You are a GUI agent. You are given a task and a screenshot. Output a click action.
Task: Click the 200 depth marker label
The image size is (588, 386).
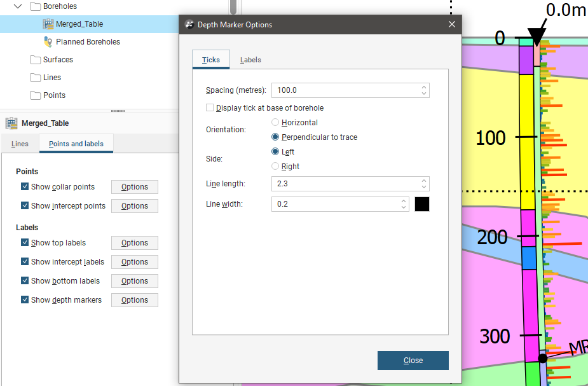coord(492,237)
